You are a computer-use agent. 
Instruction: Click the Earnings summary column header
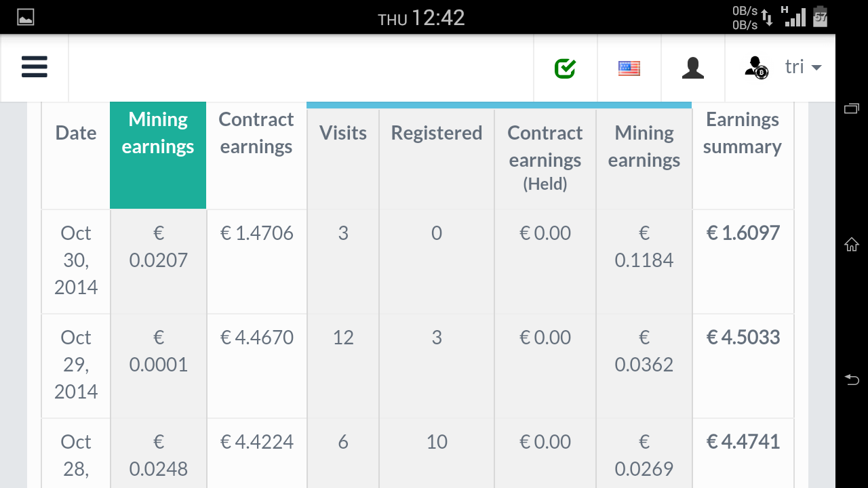coord(743,134)
